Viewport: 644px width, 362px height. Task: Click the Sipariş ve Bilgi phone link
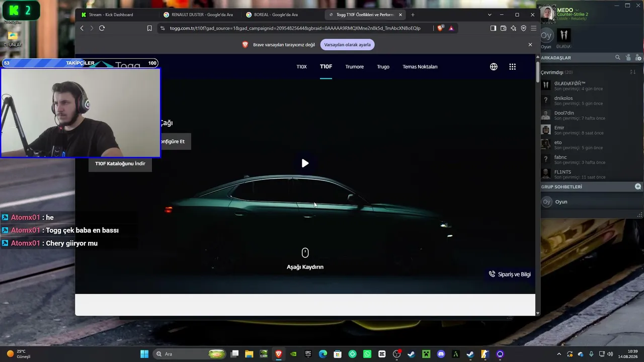pyautogui.click(x=510, y=274)
